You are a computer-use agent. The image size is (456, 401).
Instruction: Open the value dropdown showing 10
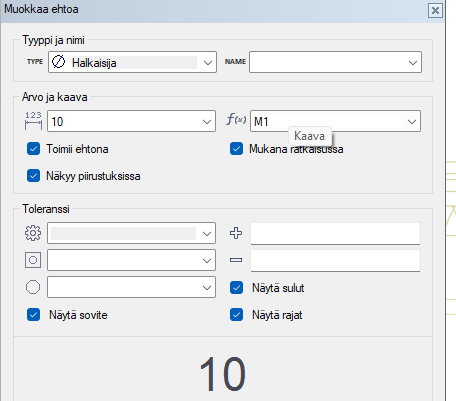131,121
